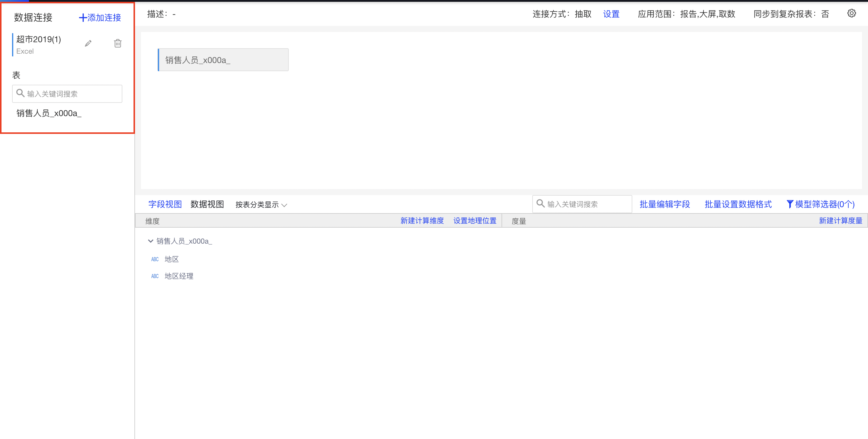The image size is (868, 439).
Task: Switch to the 字段视图 tab
Action: tap(165, 204)
